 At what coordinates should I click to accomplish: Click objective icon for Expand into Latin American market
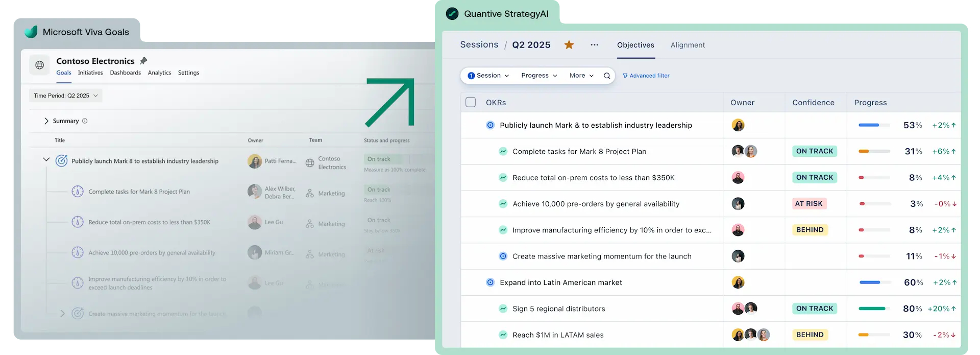point(490,282)
